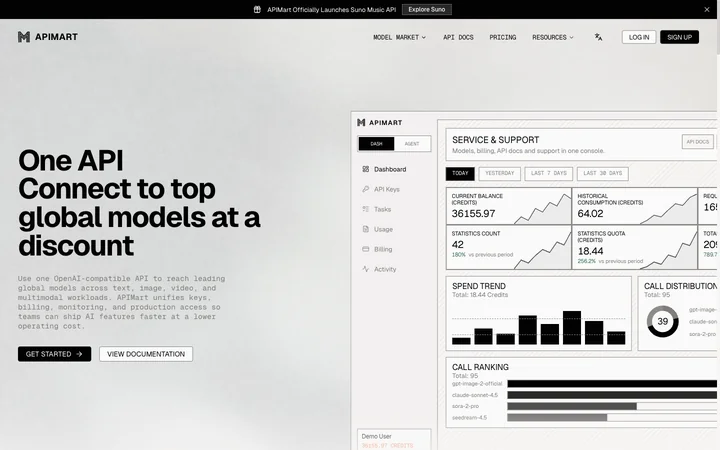Click the Dashboard grid icon in the sidebar
This screenshot has height=450, width=720.
[366, 169]
